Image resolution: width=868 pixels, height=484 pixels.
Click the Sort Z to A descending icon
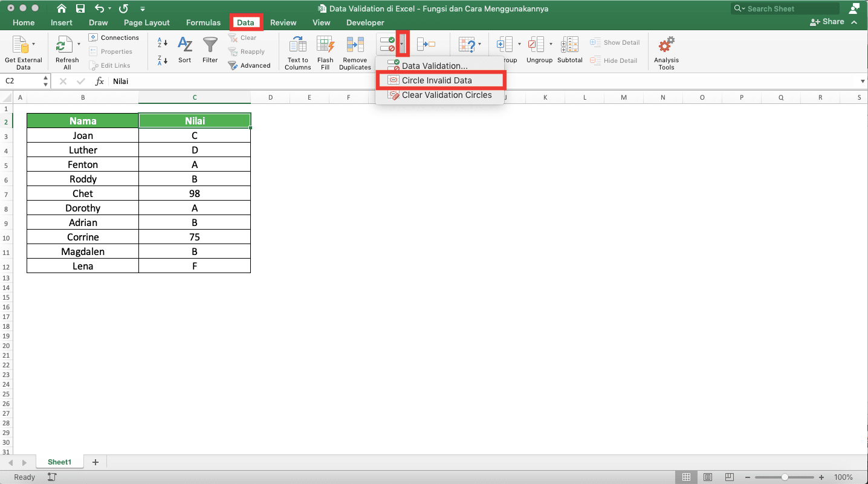click(163, 60)
